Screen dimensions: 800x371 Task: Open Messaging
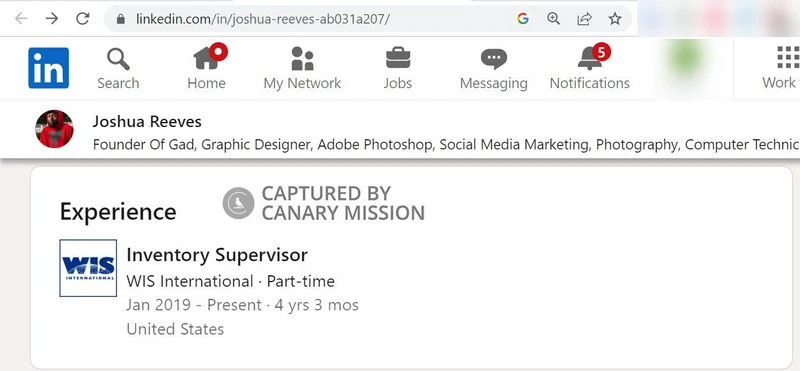pyautogui.click(x=494, y=70)
